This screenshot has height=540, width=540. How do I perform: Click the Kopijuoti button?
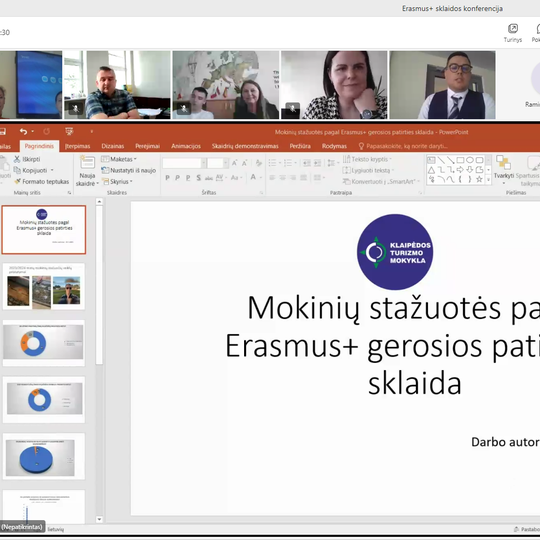tap(31, 170)
